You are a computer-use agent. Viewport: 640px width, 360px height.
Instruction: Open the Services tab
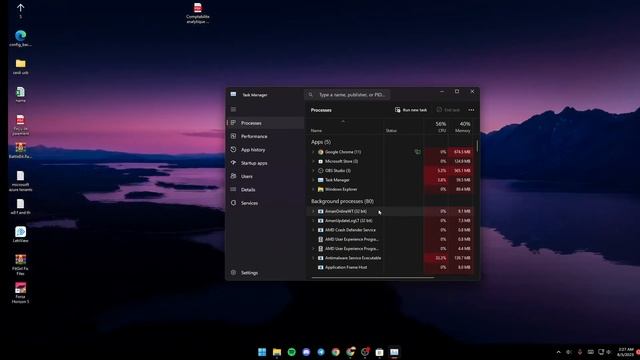pyautogui.click(x=266, y=203)
